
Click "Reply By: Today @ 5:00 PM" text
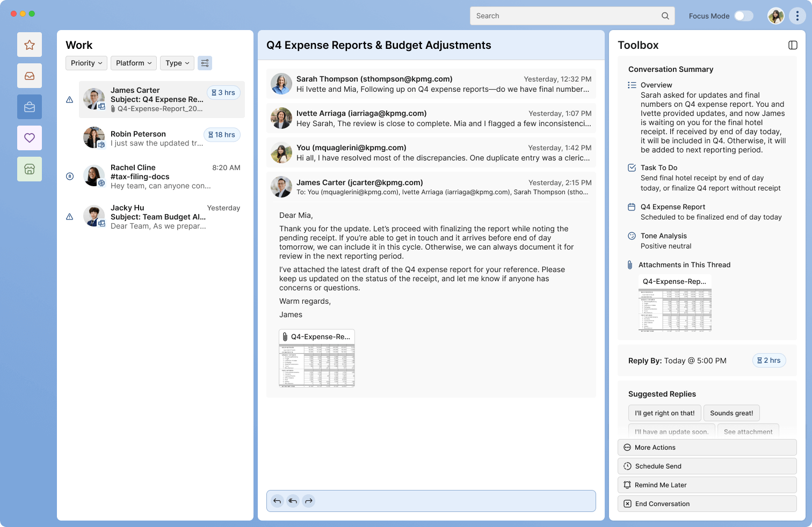tap(677, 361)
